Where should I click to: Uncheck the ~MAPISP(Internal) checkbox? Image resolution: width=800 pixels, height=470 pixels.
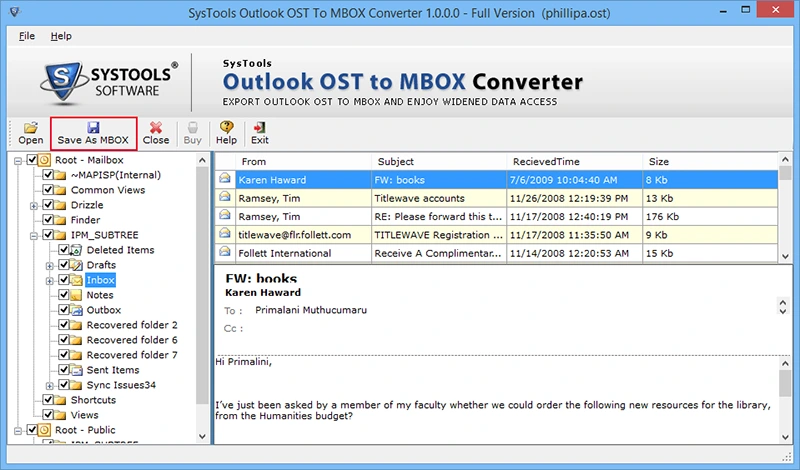(x=48, y=175)
